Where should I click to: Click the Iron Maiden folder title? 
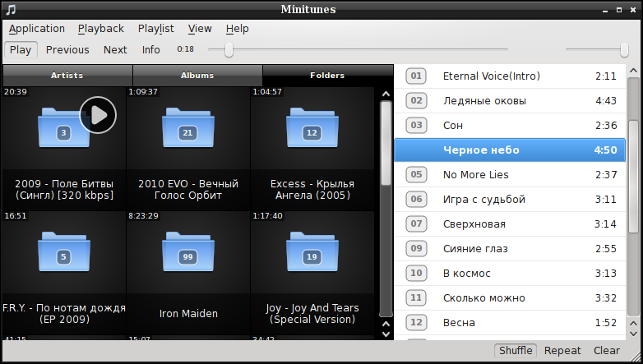pyautogui.click(x=188, y=314)
